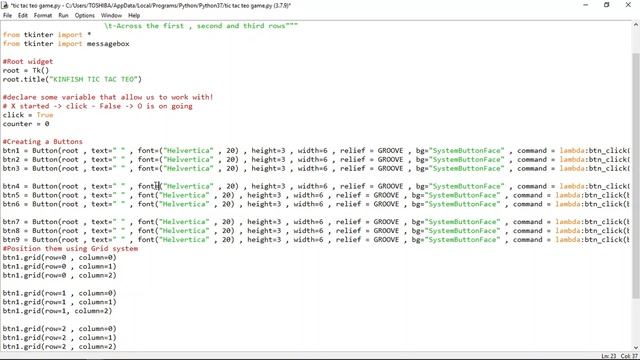Click the 'from tkinter import messagebox' line
The width and height of the screenshot is (640, 360).
click(x=66, y=44)
